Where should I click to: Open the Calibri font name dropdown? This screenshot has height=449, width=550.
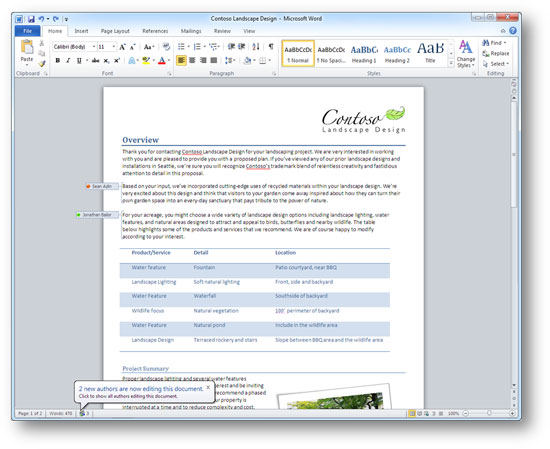click(x=94, y=47)
